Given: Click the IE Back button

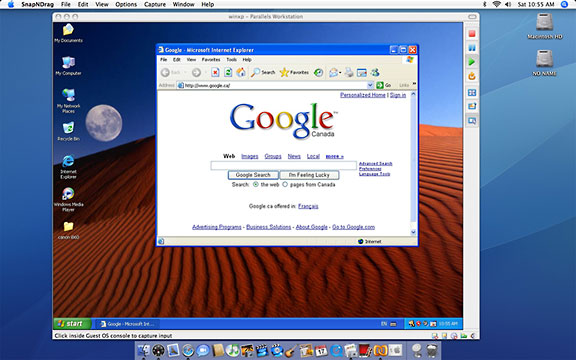Looking at the screenshot, I should [171, 72].
